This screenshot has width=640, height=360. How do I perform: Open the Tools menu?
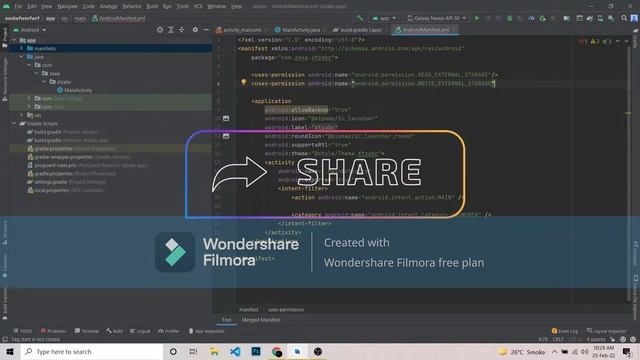[x=182, y=6]
